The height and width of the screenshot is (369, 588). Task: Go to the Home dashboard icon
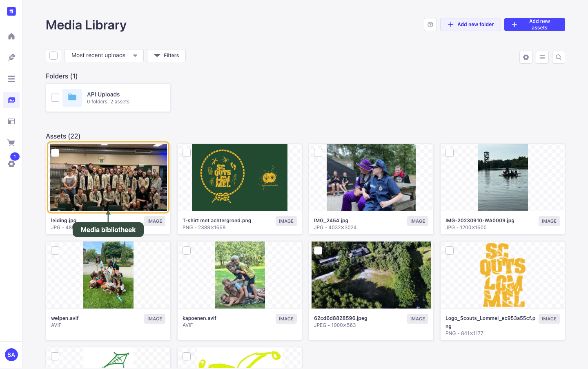(11, 36)
